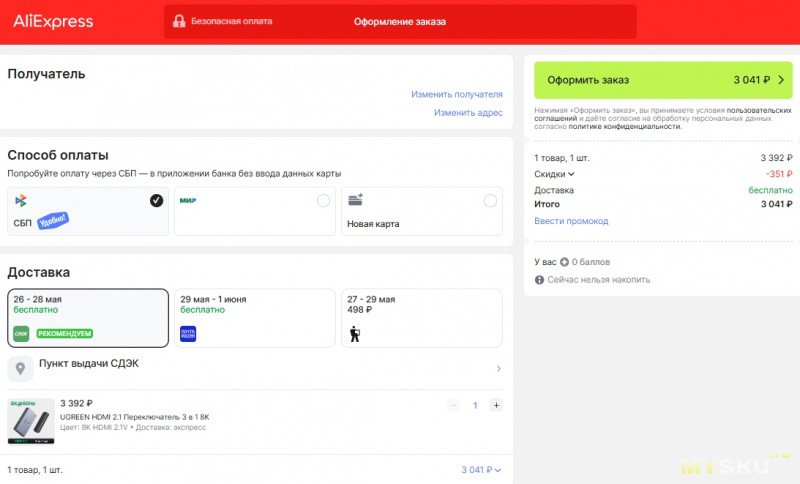Click the green CDEK delivery icon

21,334
